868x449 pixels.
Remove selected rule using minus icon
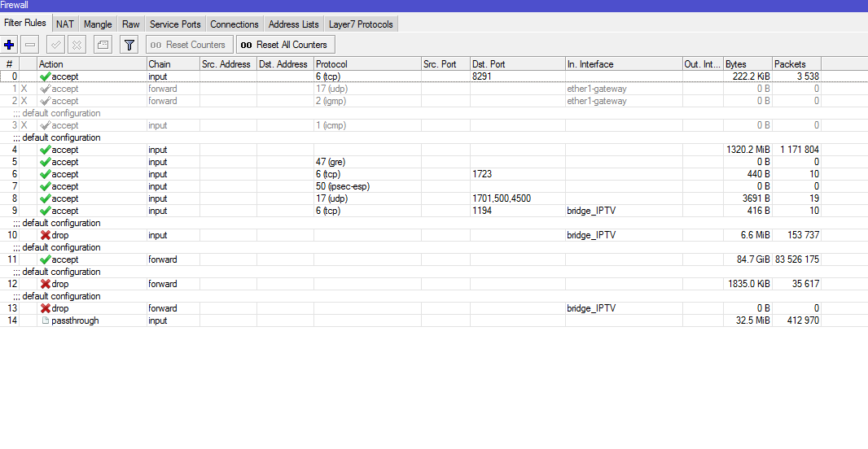coord(30,45)
